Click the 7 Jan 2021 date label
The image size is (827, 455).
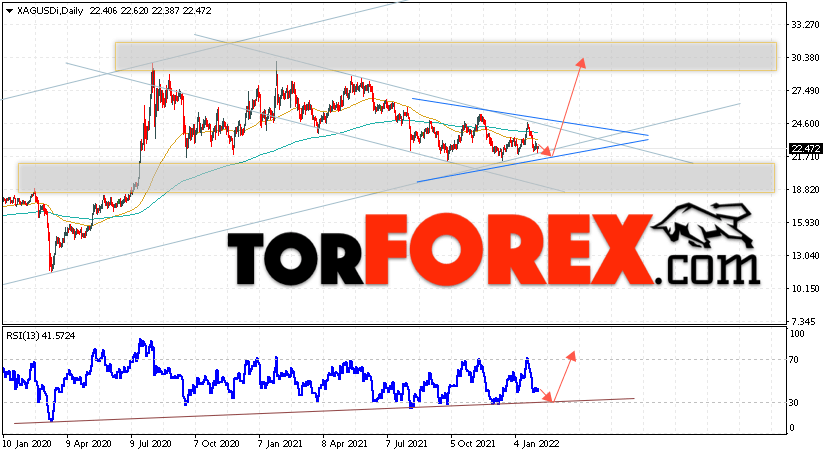(x=280, y=443)
